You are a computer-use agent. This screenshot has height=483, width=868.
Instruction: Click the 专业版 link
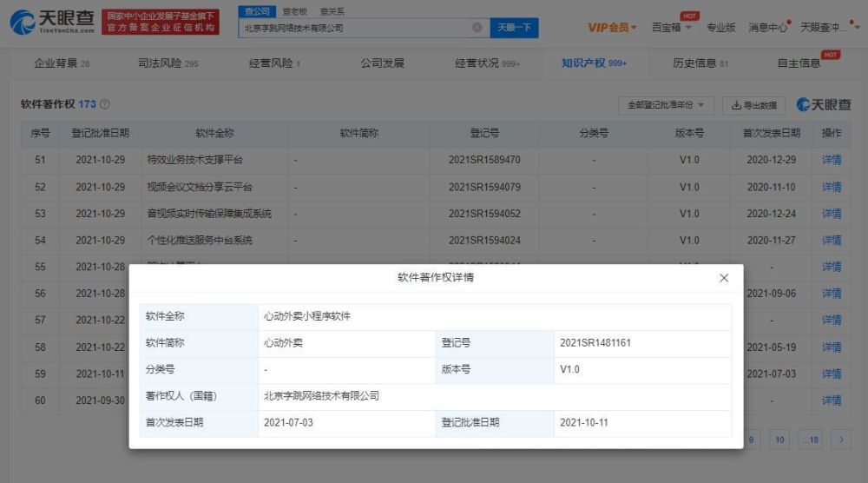tap(720, 27)
